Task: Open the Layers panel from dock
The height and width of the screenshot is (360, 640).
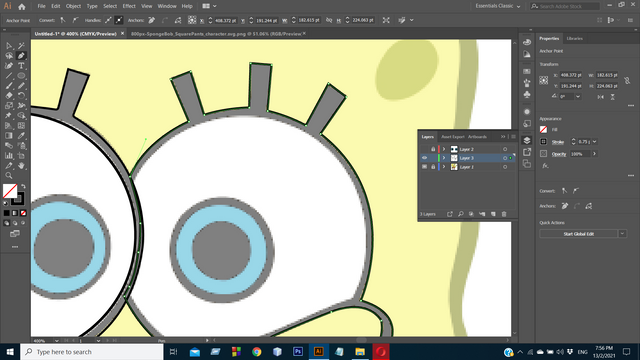Action: [527, 140]
